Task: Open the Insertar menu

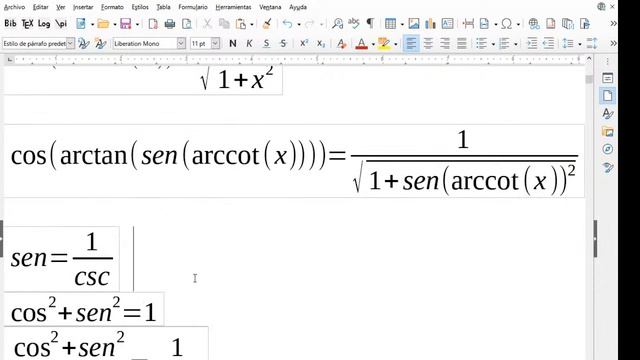Action: coord(83,7)
